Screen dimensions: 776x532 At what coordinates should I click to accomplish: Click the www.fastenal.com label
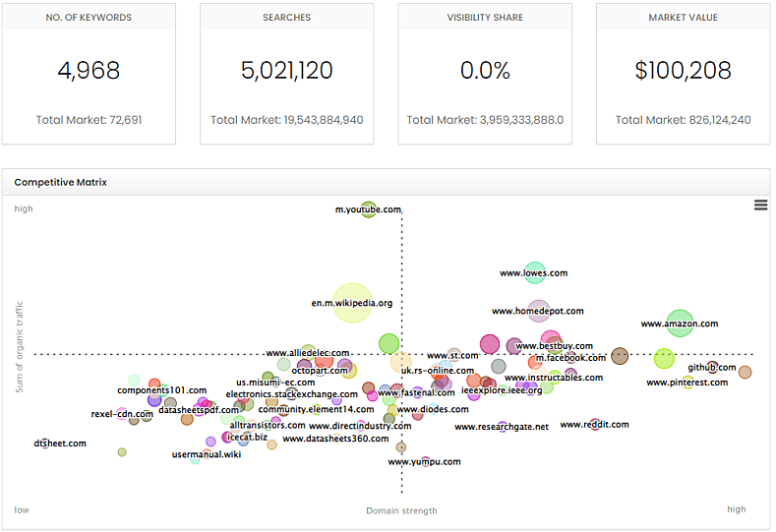[416, 392]
